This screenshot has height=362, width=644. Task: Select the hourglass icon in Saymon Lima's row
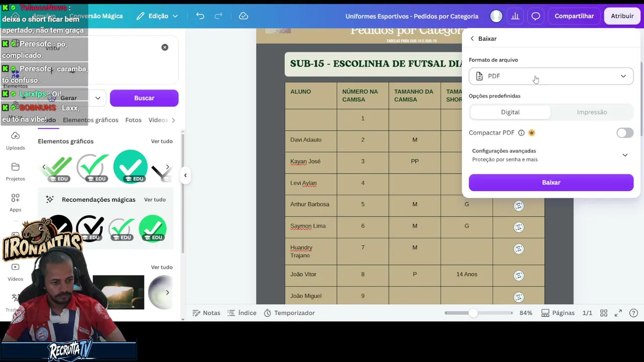pos(519,227)
